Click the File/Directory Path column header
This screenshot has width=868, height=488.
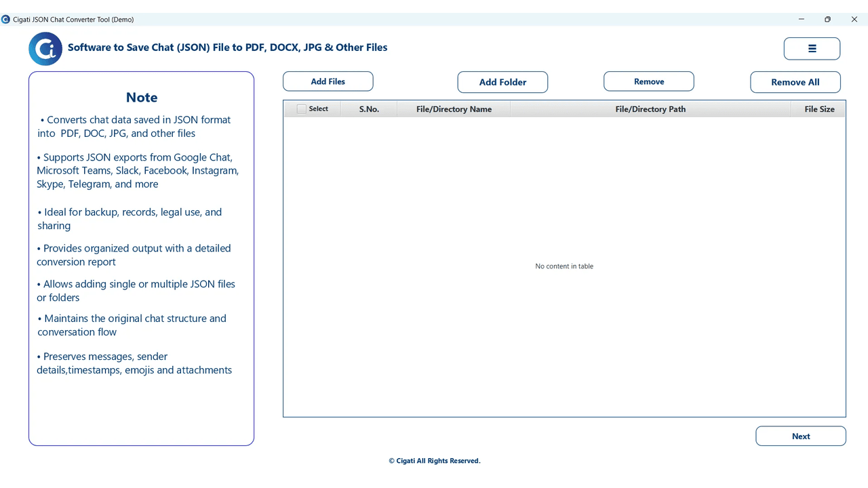650,109
